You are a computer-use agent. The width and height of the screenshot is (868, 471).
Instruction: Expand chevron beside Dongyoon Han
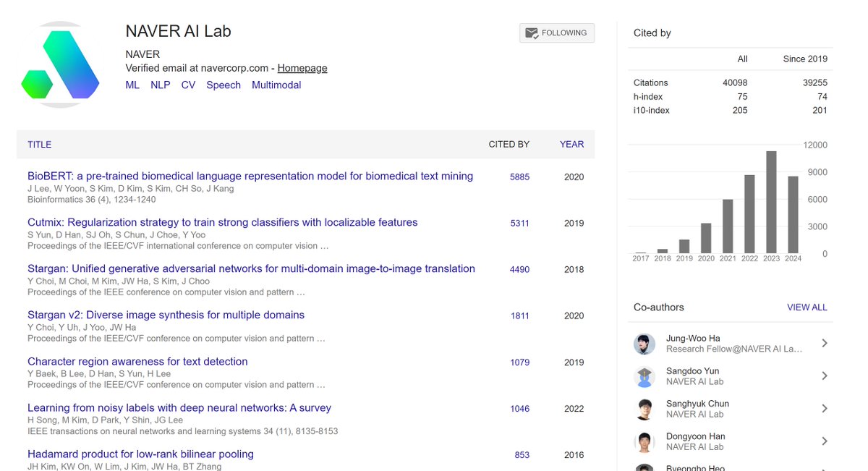(825, 441)
